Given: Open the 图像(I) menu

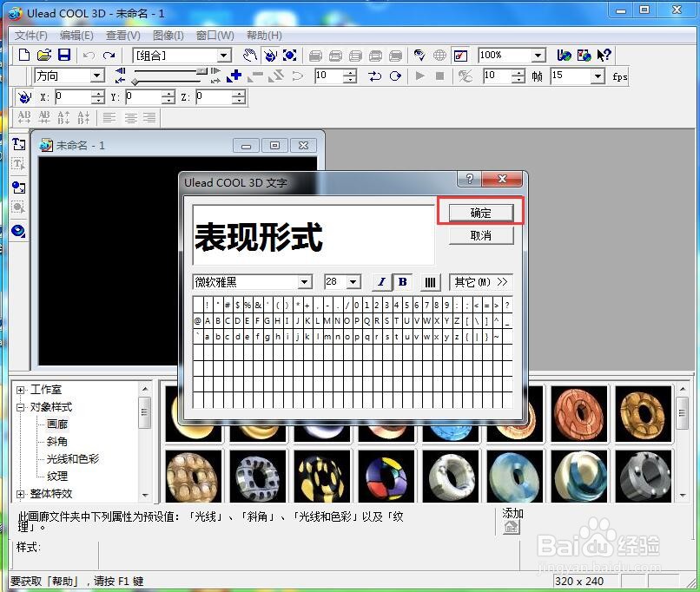Looking at the screenshot, I should (x=168, y=36).
